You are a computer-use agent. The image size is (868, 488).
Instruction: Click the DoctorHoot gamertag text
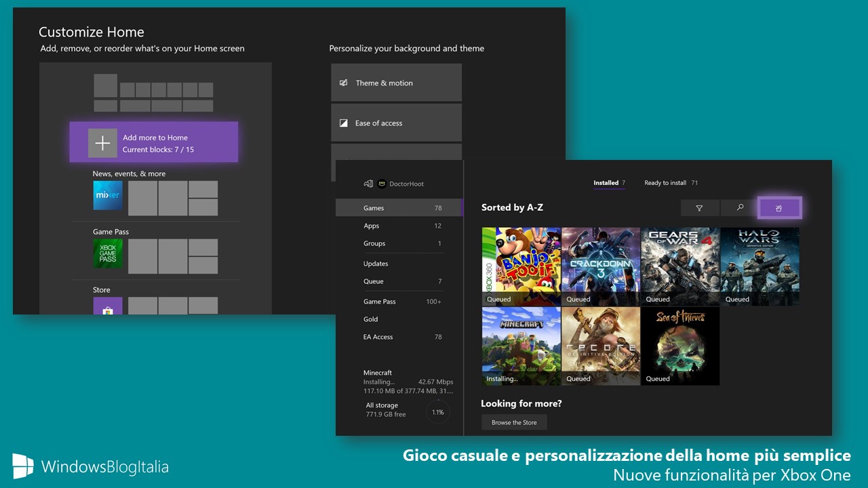point(407,184)
